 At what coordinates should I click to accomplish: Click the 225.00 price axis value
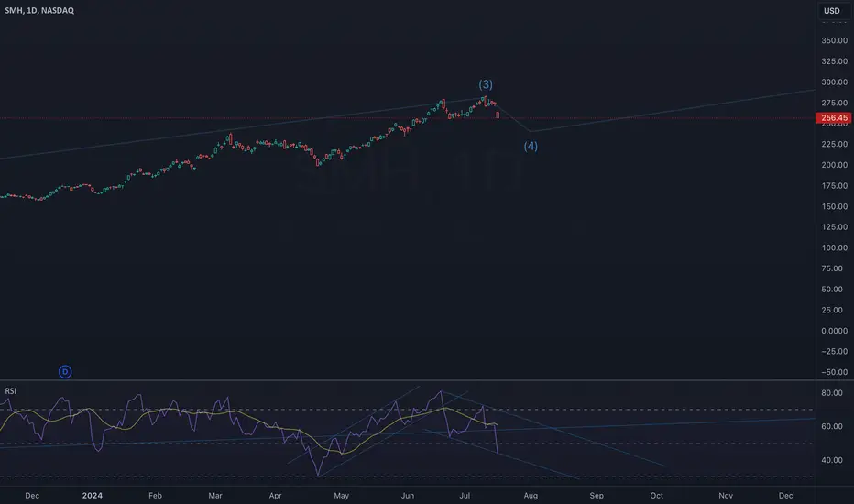tap(835, 144)
